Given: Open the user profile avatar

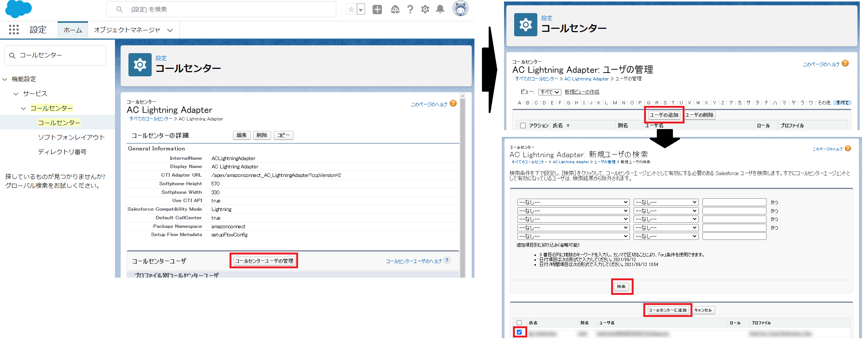Looking at the screenshot, I should click(x=460, y=9).
